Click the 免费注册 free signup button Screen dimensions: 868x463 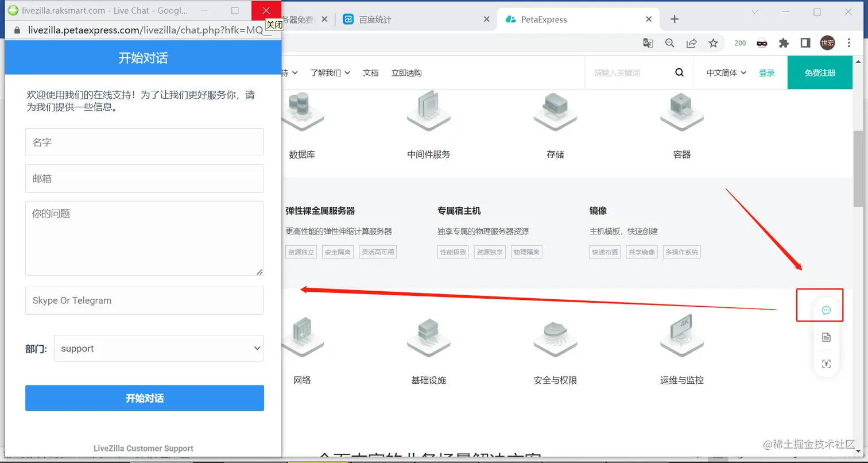(820, 72)
